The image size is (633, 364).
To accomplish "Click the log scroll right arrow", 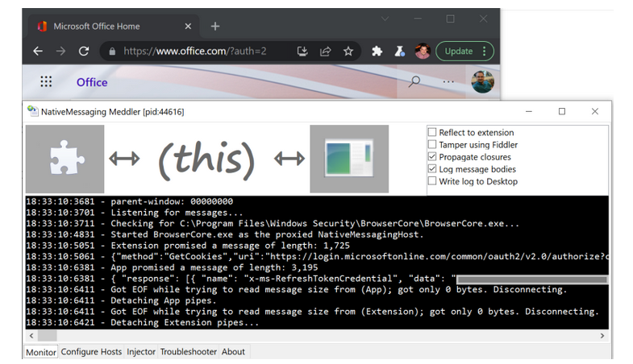I will click(602, 335).
